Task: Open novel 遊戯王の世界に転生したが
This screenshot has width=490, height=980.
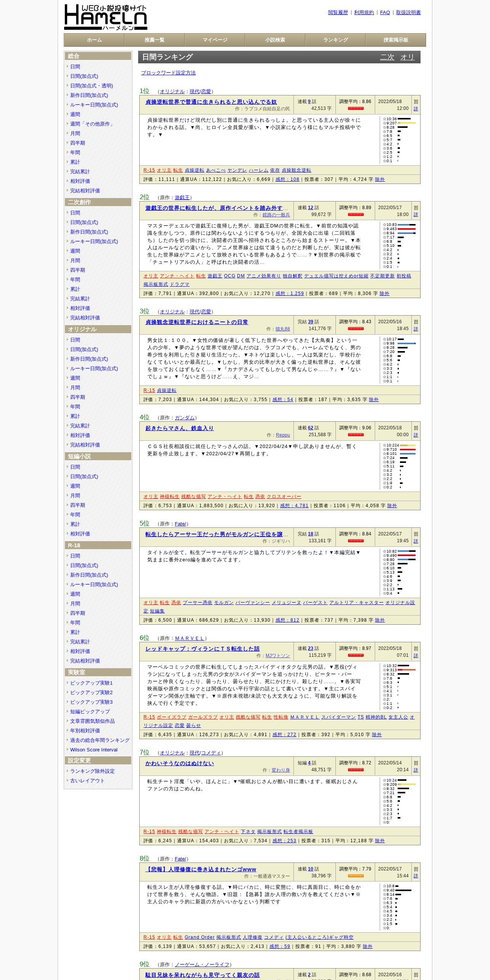Action: (x=216, y=208)
